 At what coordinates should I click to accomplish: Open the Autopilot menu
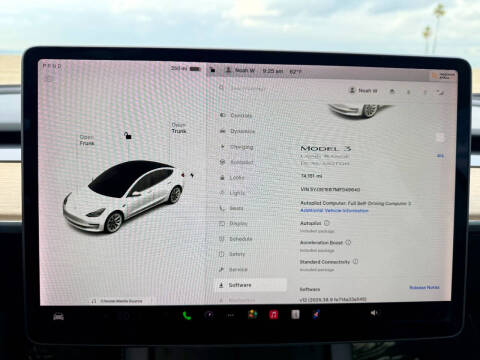point(237,162)
